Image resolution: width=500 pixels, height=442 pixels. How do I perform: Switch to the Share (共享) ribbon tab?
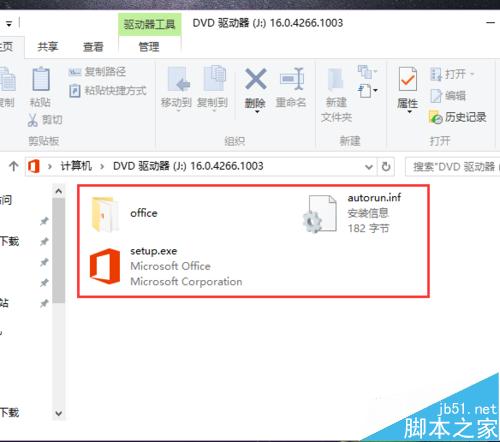click(48, 47)
